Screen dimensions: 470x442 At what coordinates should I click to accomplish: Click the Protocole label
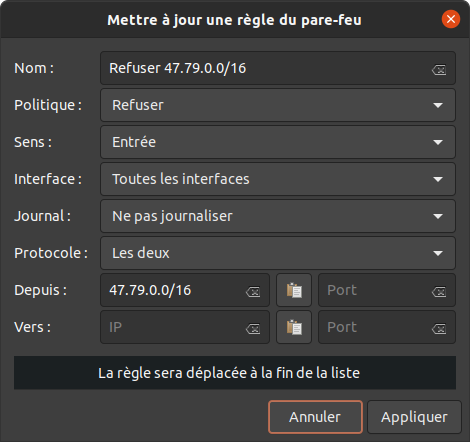[x=51, y=253]
